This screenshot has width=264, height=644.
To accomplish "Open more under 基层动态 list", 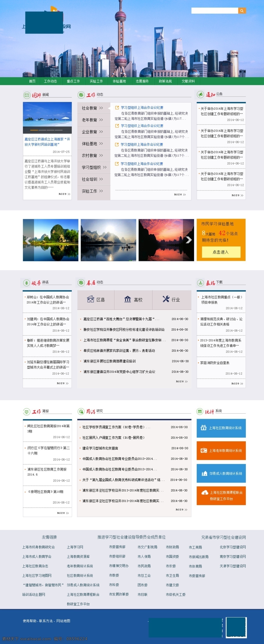I will (x=182, y=381).
